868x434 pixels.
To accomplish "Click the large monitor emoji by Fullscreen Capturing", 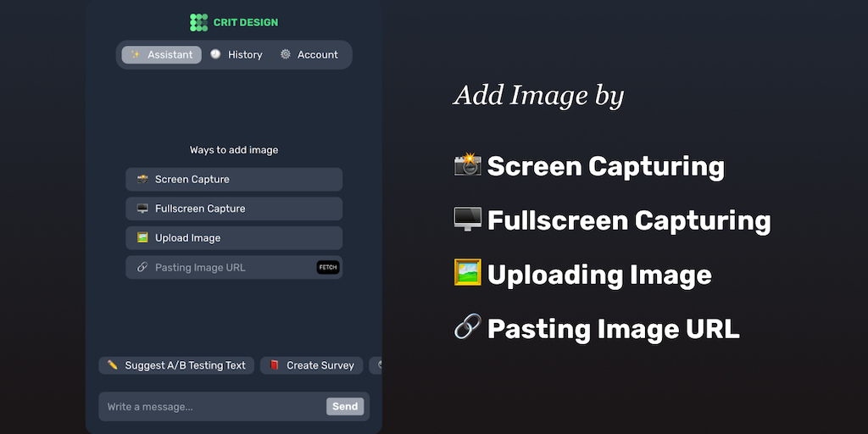I will coord(468,220).
